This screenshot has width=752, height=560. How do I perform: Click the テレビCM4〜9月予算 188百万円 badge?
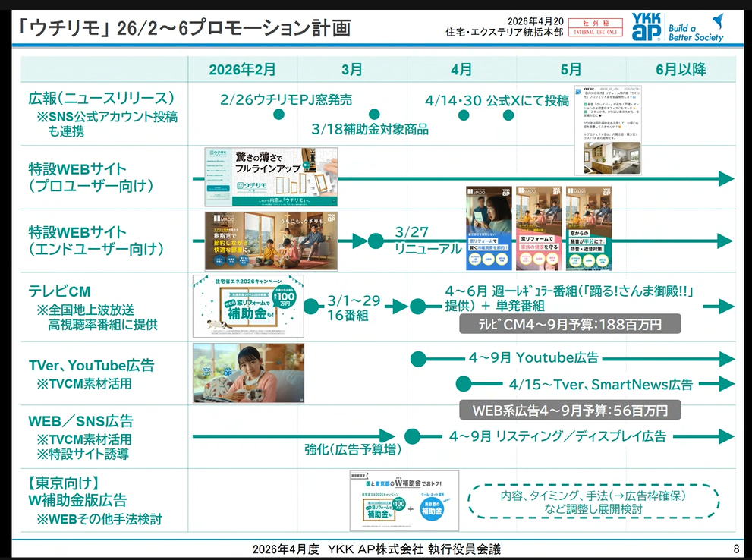pyautogui.click(x=571, y=324)
